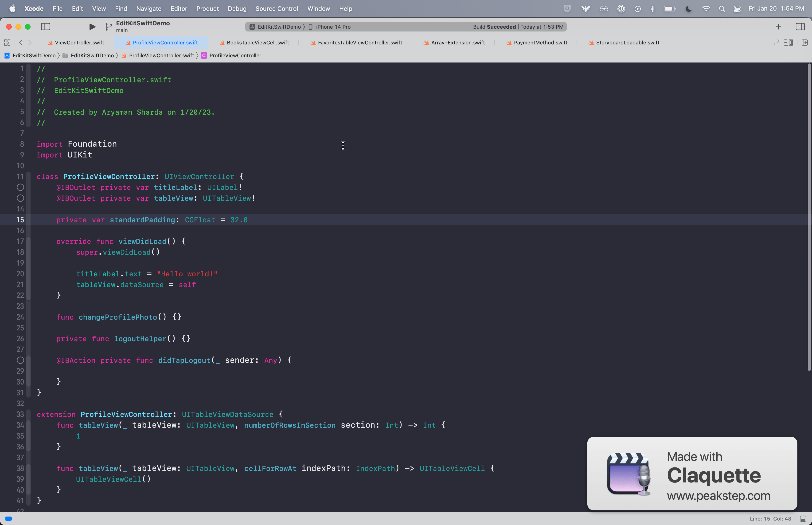Open EditKitSwiftDemo folder in jump bar
The width and height of the screenshot is (812, 525).
click(x=88, y=55)
